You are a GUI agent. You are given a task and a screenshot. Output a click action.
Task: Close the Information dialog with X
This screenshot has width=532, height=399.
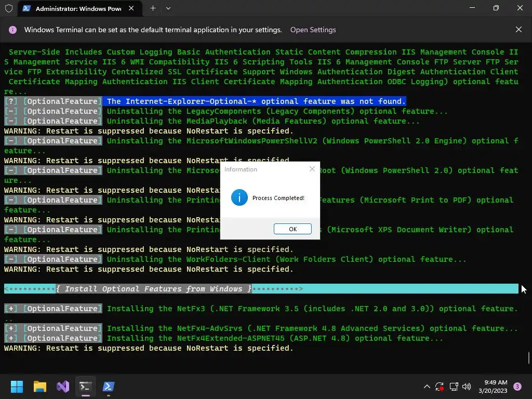(312, 169)
